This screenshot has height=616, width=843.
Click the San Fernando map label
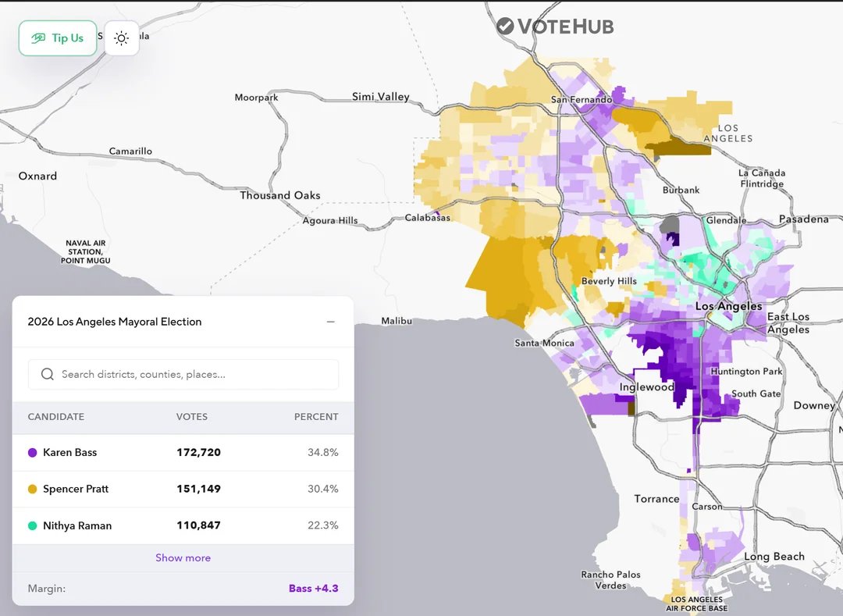click(x=582, y=99)
